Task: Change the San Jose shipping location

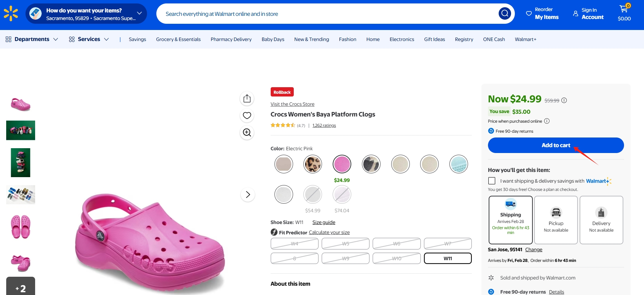Action: pos(534,250)
